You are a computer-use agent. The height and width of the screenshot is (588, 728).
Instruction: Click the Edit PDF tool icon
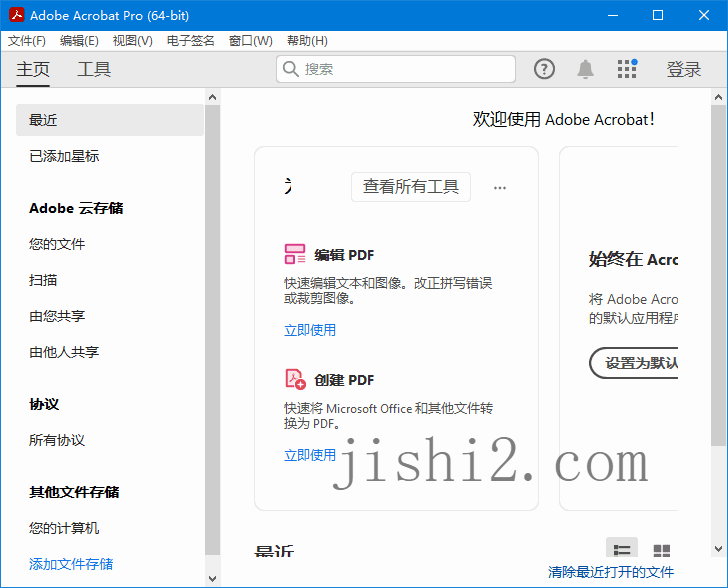coord(295,254)
